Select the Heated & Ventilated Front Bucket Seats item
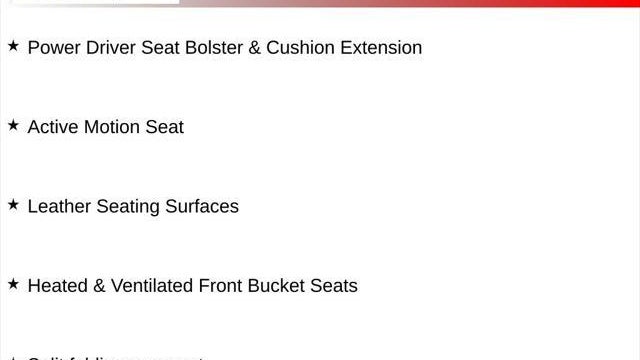Image resolution: width=640 pixels, height=360 pixels. pos(193,286)
